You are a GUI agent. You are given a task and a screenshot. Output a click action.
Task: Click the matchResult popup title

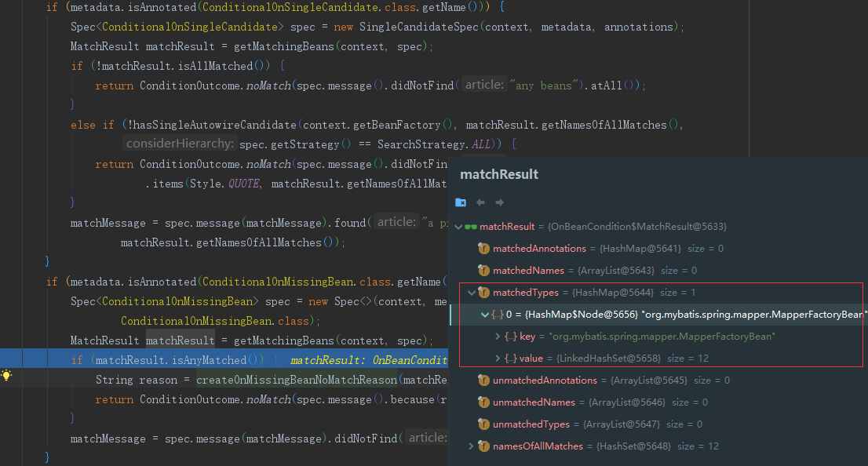click(x=499, y=174)
